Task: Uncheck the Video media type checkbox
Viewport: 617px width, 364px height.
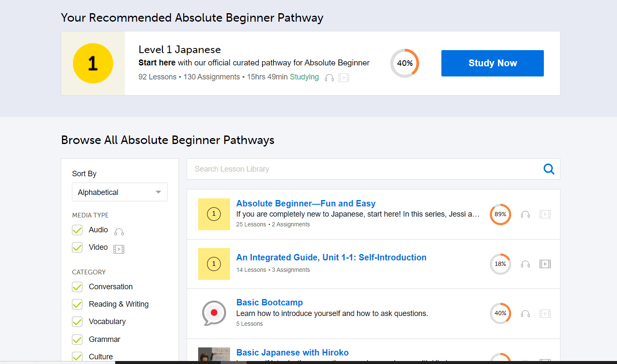Action: coord(77,247)
